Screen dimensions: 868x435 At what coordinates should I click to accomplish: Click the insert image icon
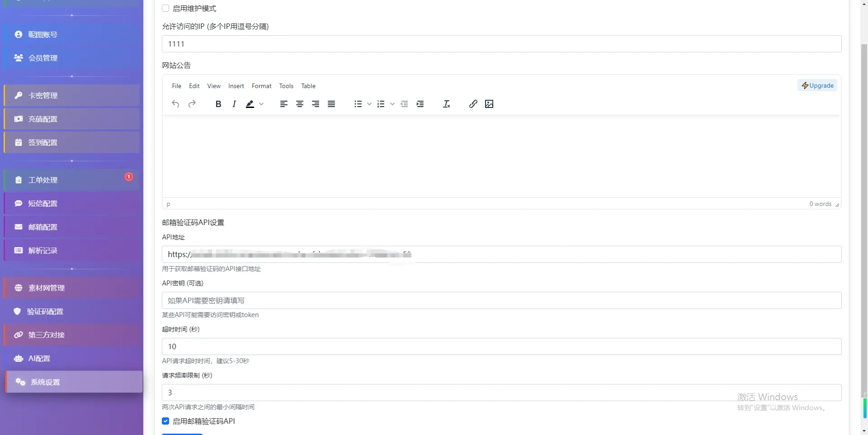489,104
